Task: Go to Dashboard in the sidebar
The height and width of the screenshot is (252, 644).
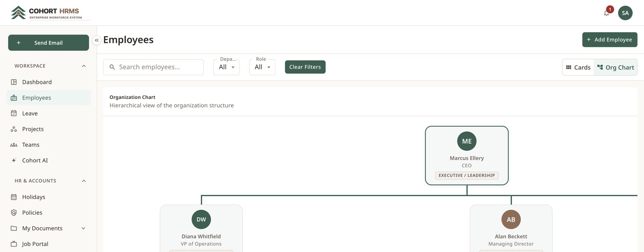Action: click(x=48, y=82)
